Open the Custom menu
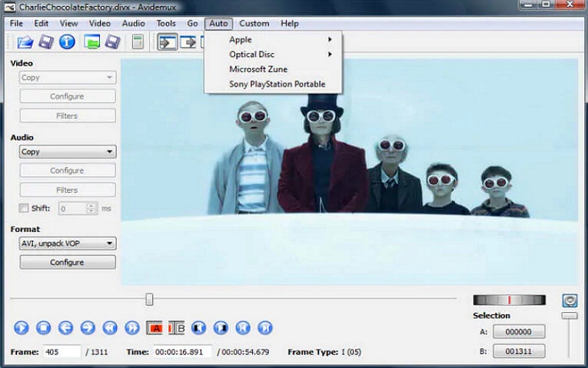 point(254,24)
